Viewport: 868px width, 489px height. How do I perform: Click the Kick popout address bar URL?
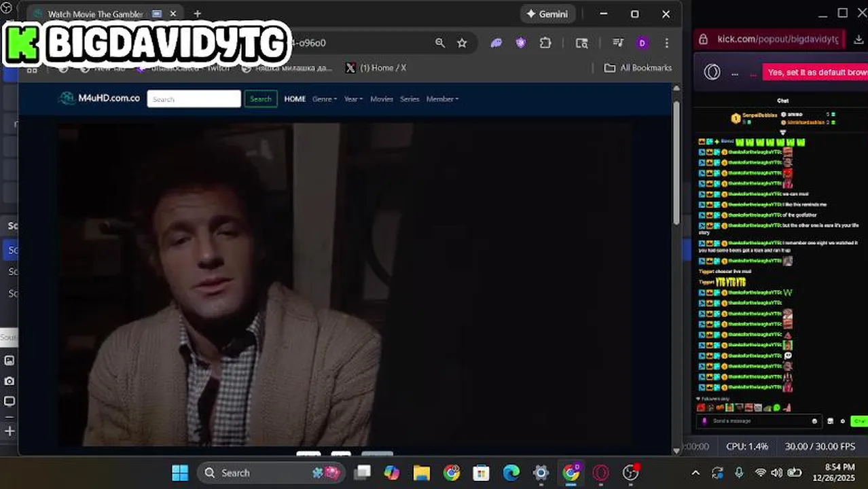pos(778,39)
